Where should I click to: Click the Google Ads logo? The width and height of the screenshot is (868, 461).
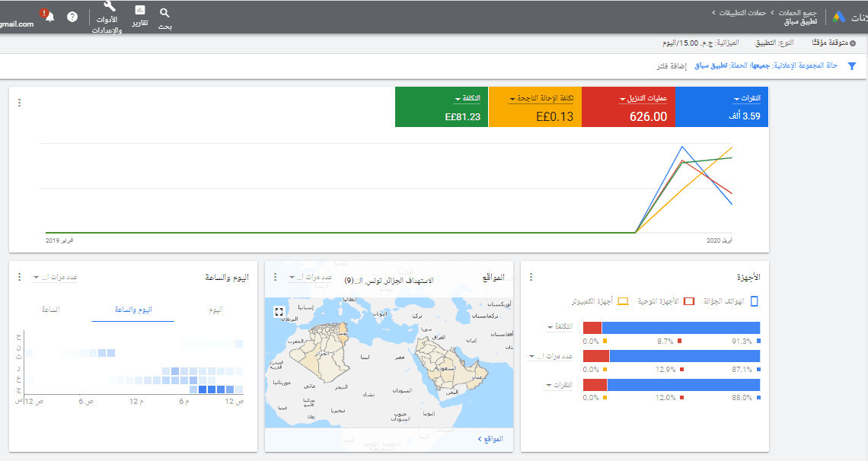(x=838, y=17)
